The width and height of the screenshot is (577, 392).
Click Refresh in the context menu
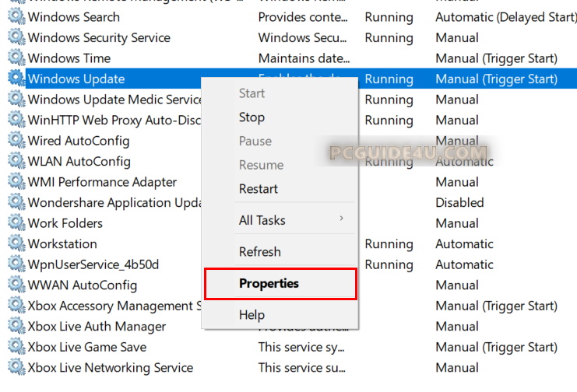[259, 252]
